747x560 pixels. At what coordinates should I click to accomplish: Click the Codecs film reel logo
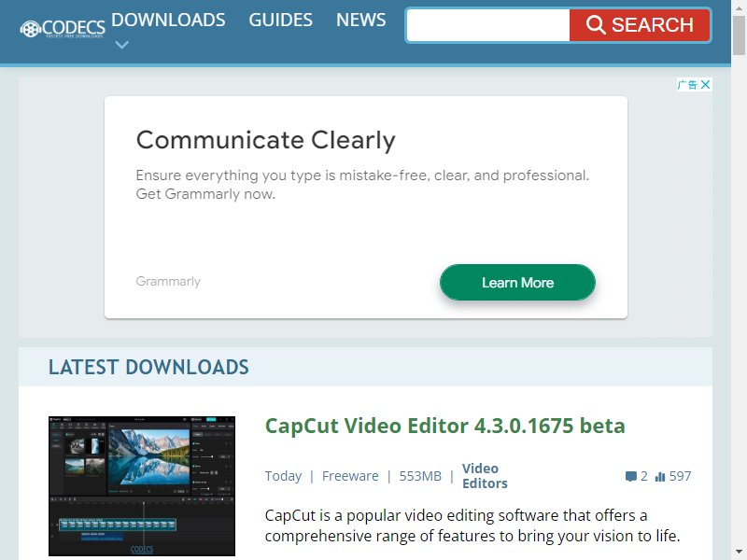tap(63, 29)
